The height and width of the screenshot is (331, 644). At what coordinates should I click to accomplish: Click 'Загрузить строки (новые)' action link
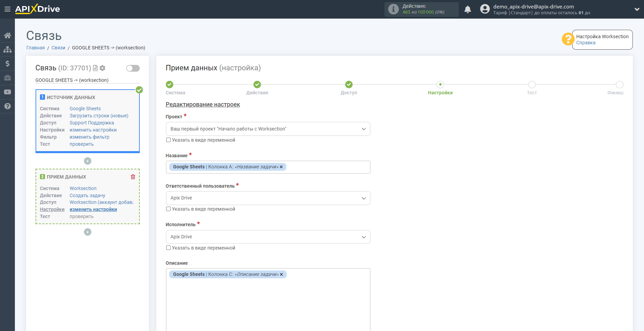tap(99, 116)
